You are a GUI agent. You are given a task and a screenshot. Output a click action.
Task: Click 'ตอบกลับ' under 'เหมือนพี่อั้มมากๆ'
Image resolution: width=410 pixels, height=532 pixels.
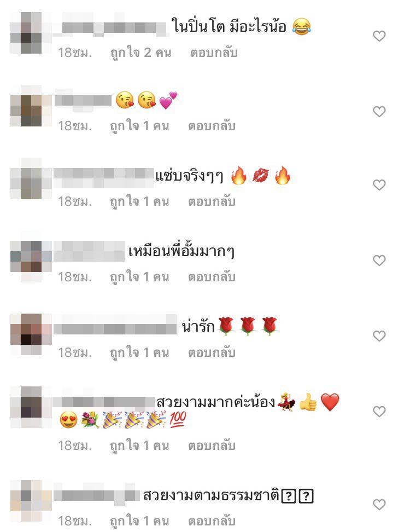pos(212,277)
